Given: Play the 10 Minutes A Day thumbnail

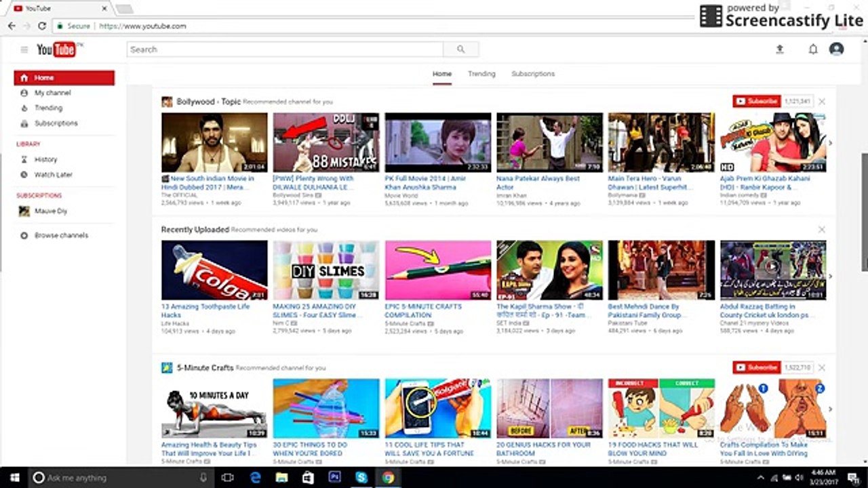Looking at the screenshot, I should point(214,408).
